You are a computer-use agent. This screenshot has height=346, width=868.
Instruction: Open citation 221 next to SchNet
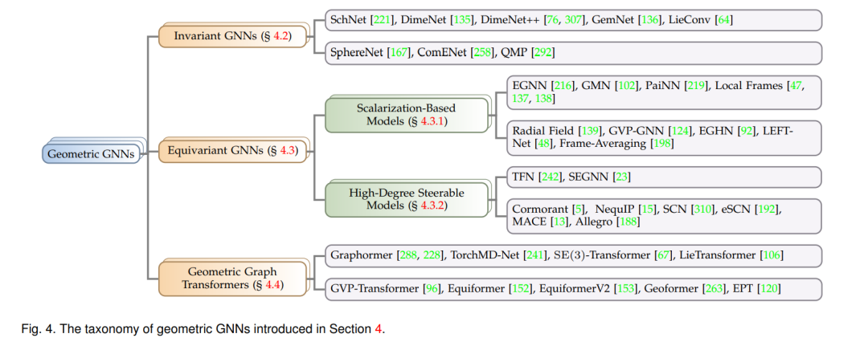pyautogui.click(x=383, y=20)
